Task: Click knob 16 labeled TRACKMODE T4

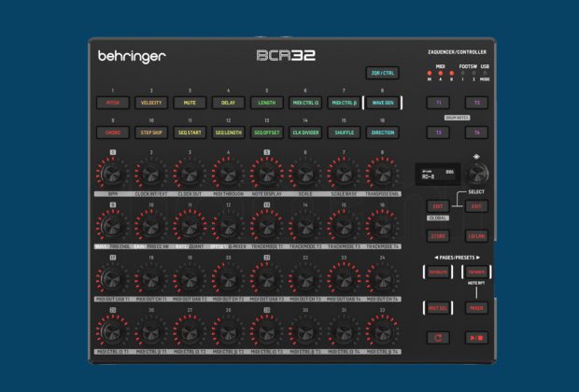Action: click(382, 226)
